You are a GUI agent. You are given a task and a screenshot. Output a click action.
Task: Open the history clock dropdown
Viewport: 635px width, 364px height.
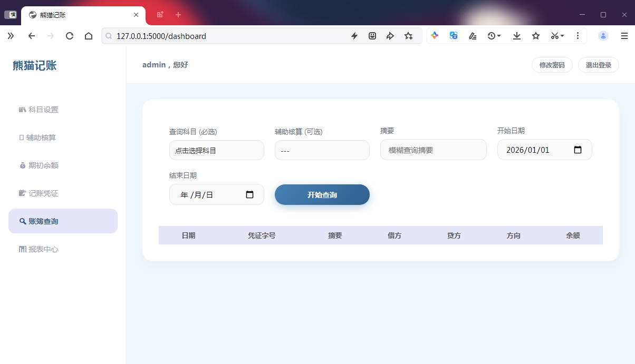(494, 36)
